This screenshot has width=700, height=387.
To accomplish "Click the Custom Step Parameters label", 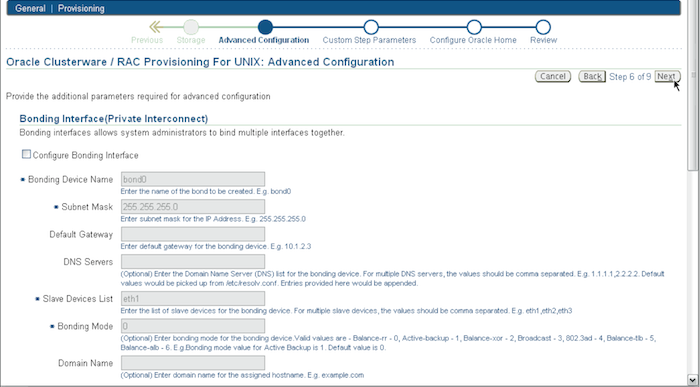I will click(x=369, y=40).
